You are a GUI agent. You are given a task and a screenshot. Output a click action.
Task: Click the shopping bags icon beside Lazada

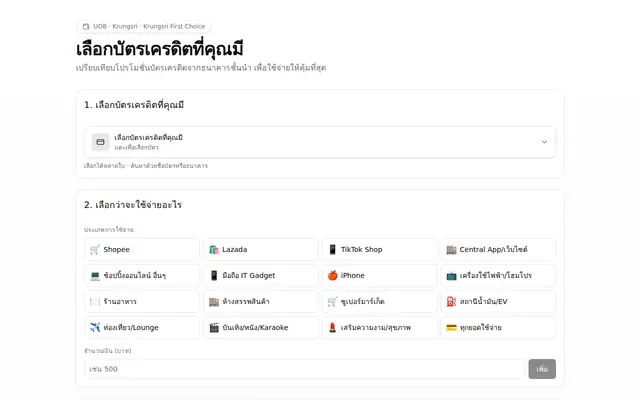(214, 249)
